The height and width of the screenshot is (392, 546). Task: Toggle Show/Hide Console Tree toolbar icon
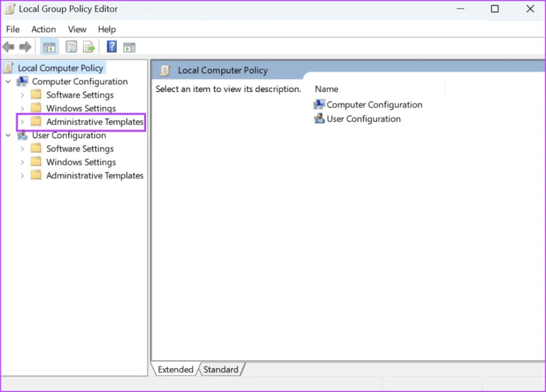click(49, 47)
